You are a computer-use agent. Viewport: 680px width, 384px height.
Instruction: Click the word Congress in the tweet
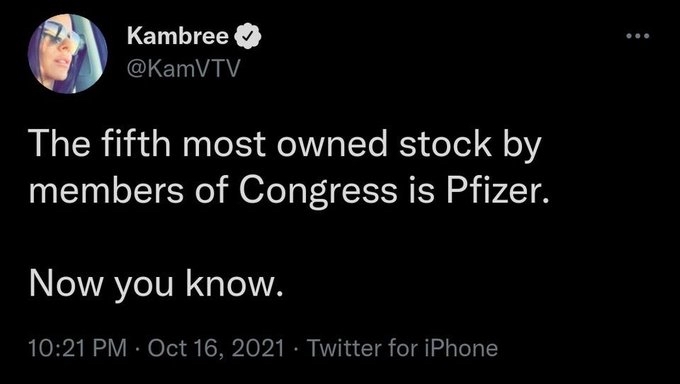317,191
